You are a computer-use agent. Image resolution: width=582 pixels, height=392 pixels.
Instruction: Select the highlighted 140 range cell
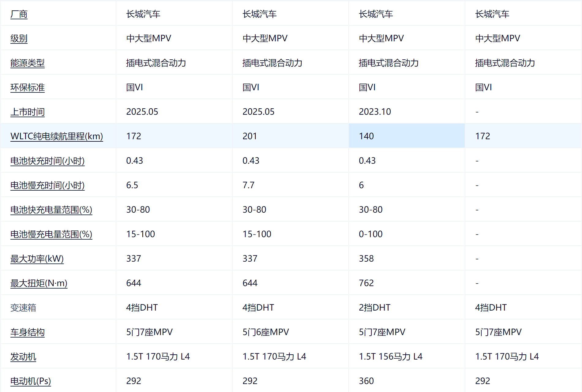[407, 136]
